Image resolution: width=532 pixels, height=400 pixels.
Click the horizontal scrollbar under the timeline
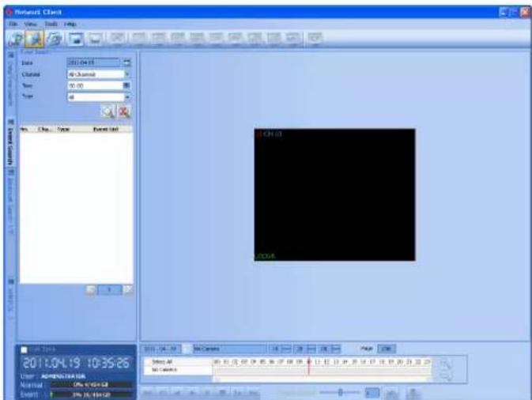click(x=322, y=379)
